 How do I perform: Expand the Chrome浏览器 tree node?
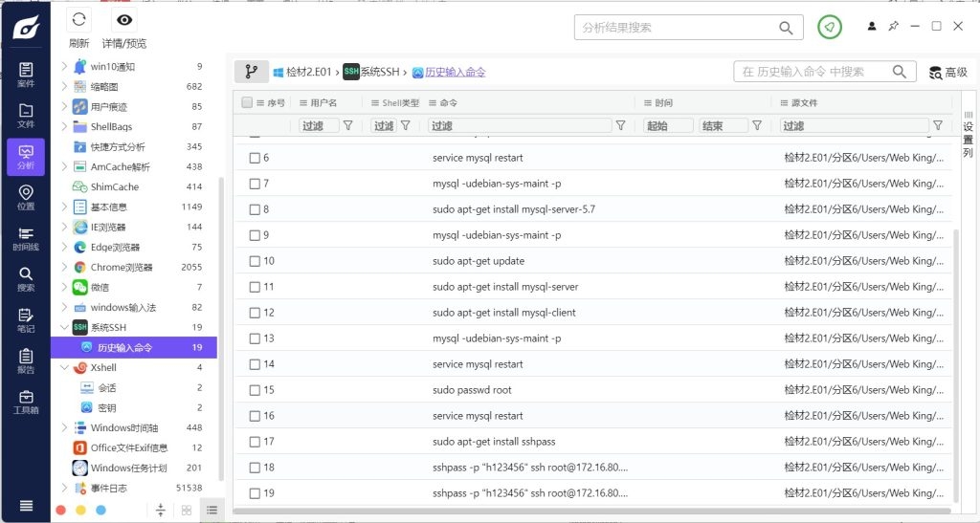click(64, 268)
